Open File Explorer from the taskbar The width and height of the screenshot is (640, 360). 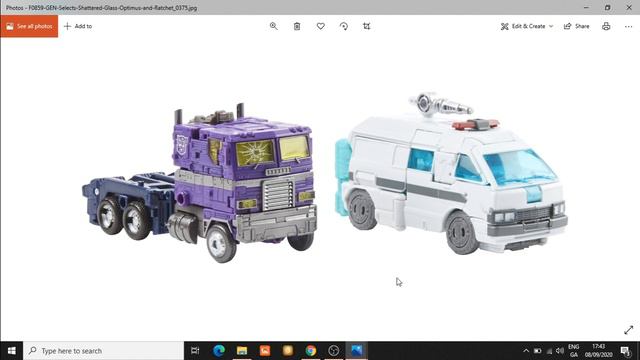(242, 351)
